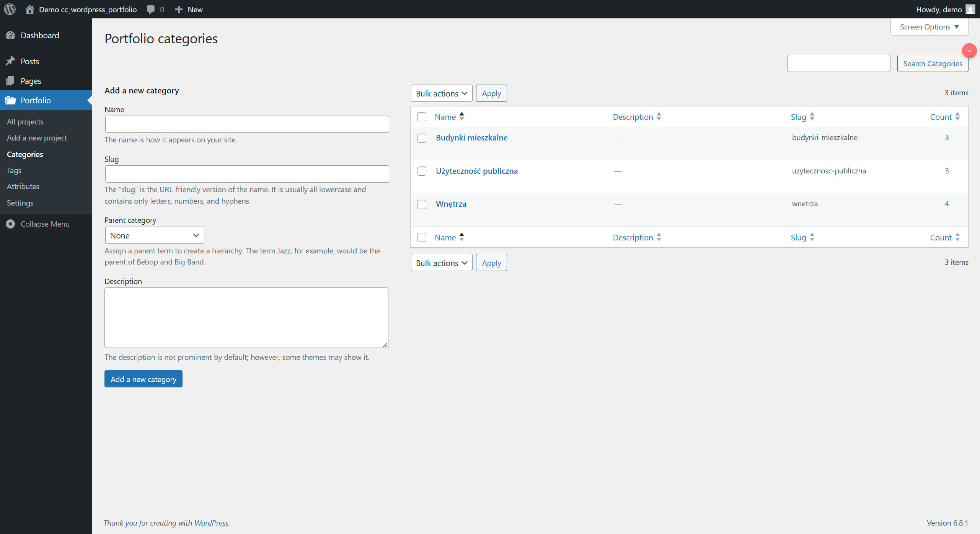Open the comments screen via the speech bubble icon
The image size is (980, 534).
[x=151, y=9]
